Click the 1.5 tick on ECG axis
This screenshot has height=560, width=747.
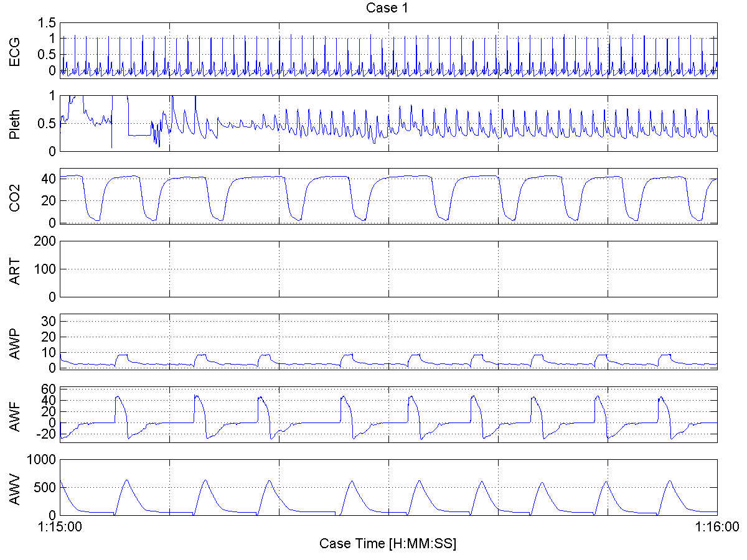click(x=47, y=23)
